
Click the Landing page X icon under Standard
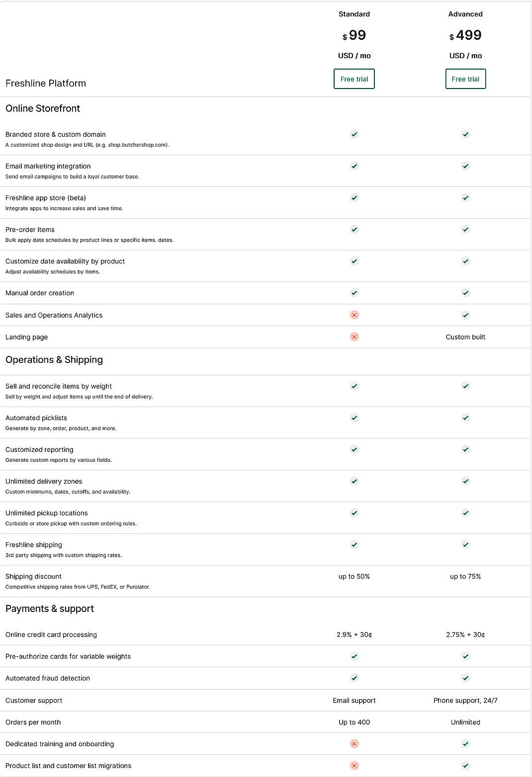[x=354, y=337]
